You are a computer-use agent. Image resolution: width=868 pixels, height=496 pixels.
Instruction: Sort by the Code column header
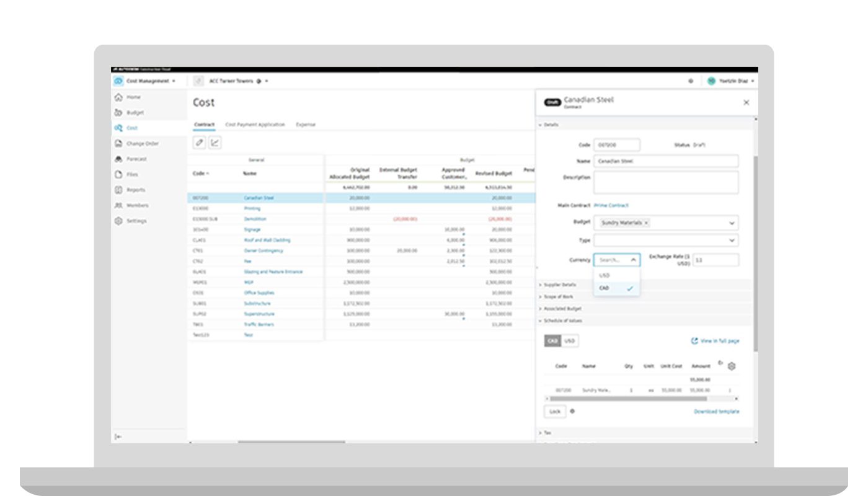[x=201, y=174]
